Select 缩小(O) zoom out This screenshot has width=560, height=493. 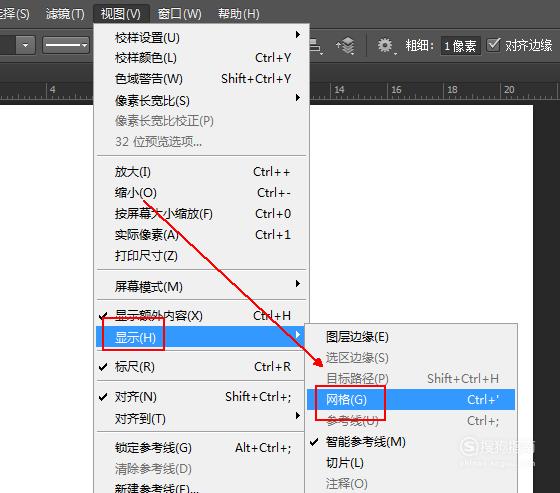(x=201, y=193)
